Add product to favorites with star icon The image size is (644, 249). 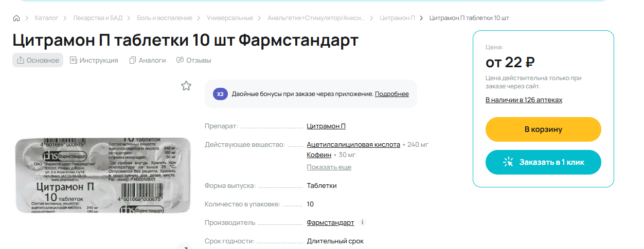click(x=186, y=86)
